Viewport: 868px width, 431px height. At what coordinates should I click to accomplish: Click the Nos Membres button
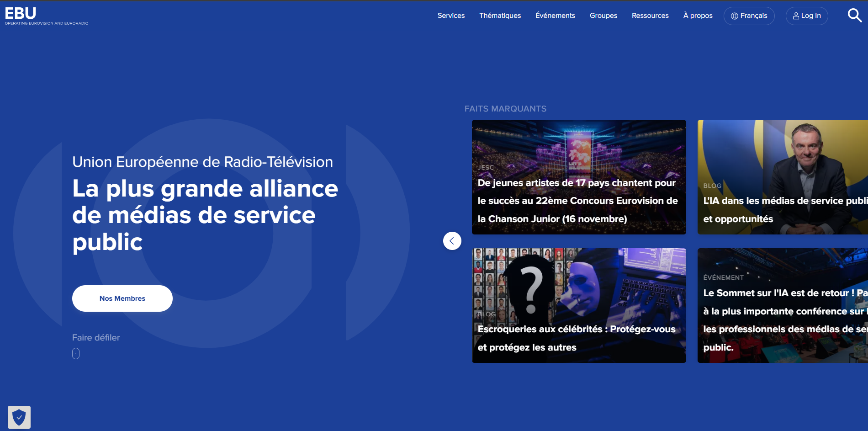click(x=122, y=298)
